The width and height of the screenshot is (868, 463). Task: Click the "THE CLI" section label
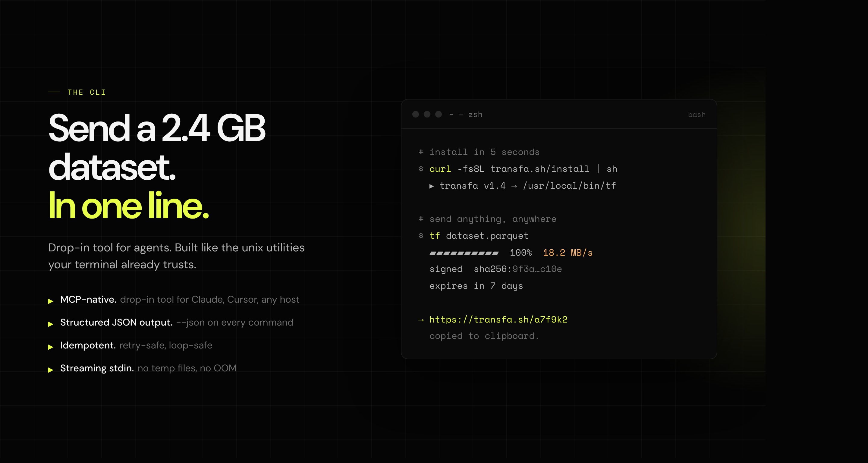click(86, 92)
